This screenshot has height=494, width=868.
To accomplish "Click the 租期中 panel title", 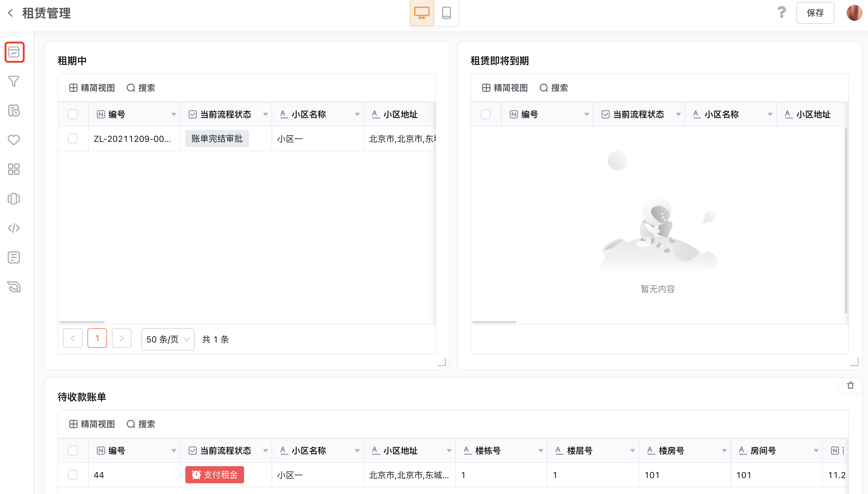I will (x=72, y=61).
